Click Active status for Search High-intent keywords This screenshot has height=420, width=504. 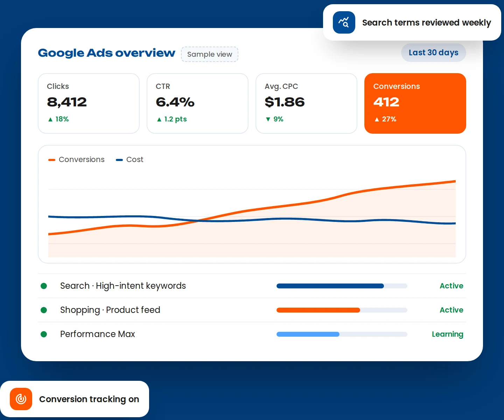click(451, 286)
